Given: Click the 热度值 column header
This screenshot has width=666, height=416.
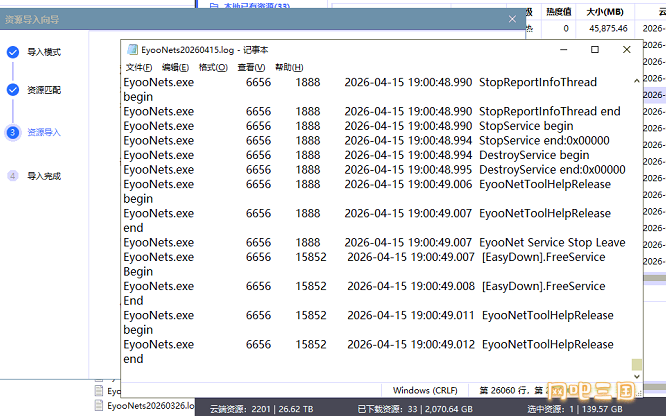Looking at the screenshot, I should (558, 12).
